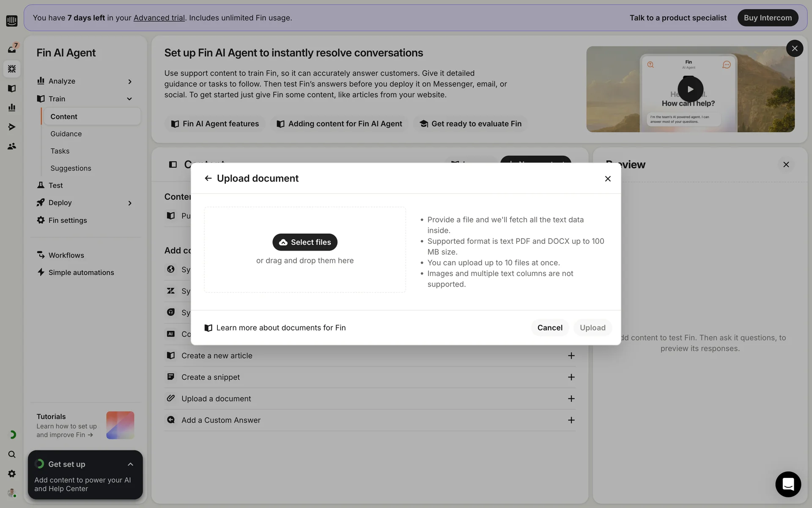The height and width of the screenshot is (508, 812).
Task: Expand the Analyze section chevron
Action: point(130,81)
